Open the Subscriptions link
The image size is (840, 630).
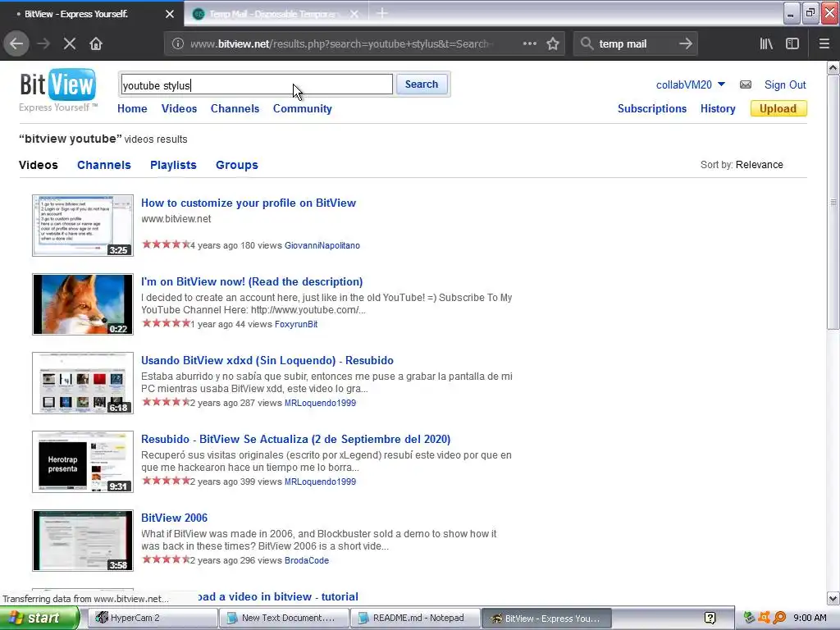pyautogui.click(x=652, y=108)
